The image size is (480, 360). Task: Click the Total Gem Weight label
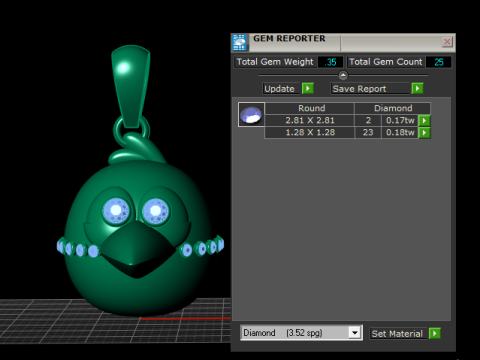275,62
